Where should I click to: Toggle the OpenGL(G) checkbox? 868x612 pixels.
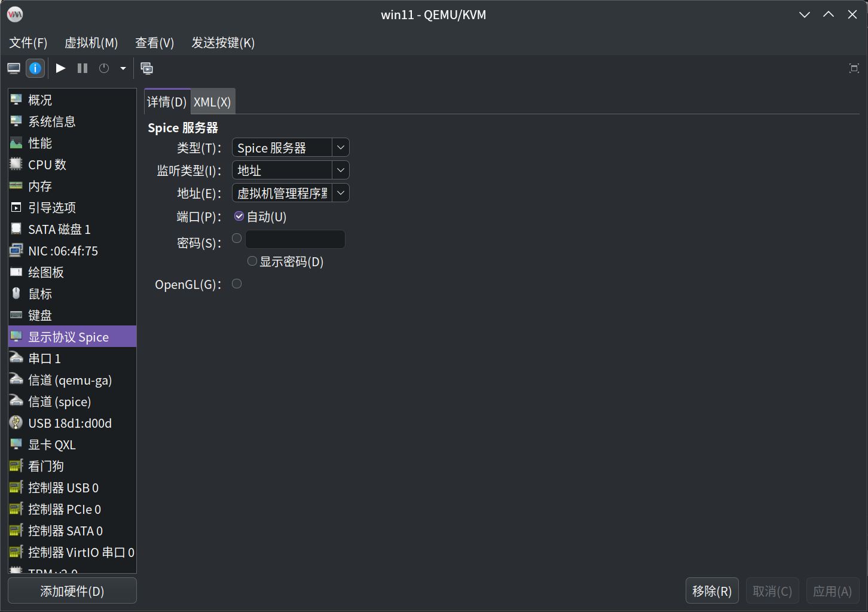tap(236, 284)
